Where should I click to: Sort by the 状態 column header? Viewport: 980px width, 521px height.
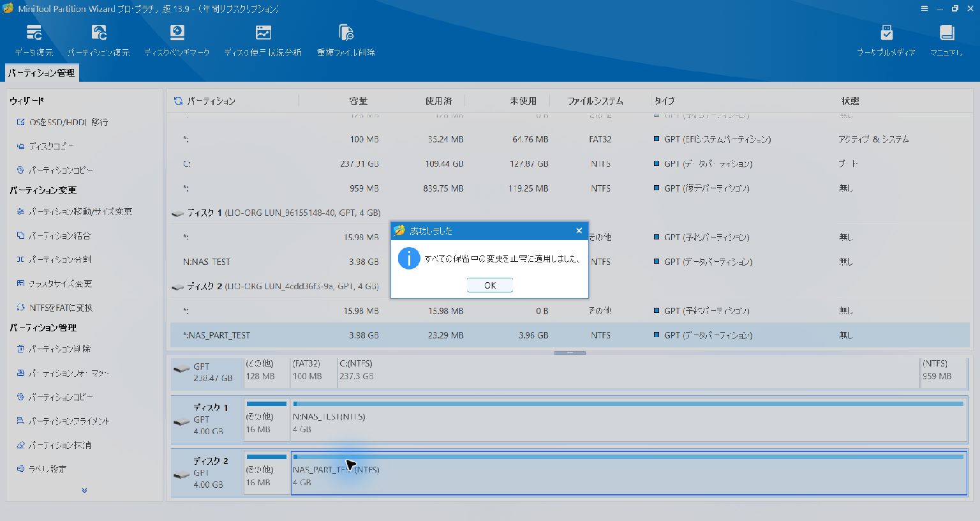coord(850,101)
